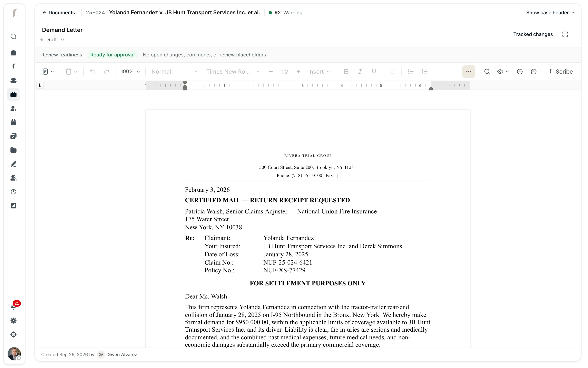Click the Rivera Trial Group letterhead
588x368 pixels.
tap(308, 156)
